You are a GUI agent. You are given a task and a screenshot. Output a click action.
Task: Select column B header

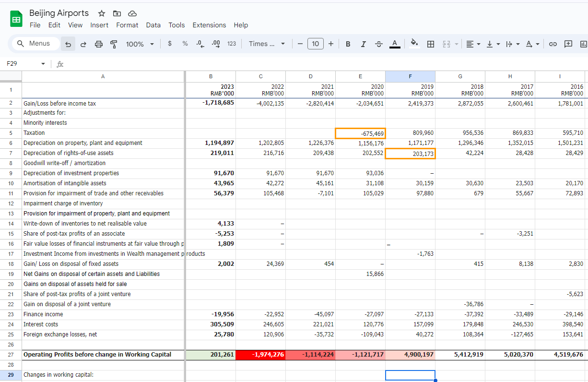click(x=211, y=76)
